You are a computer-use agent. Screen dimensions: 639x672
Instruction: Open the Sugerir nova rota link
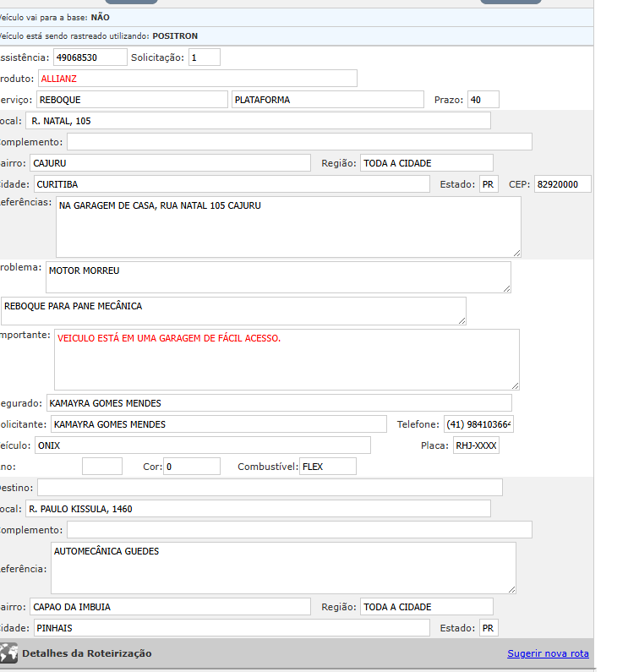548,653
